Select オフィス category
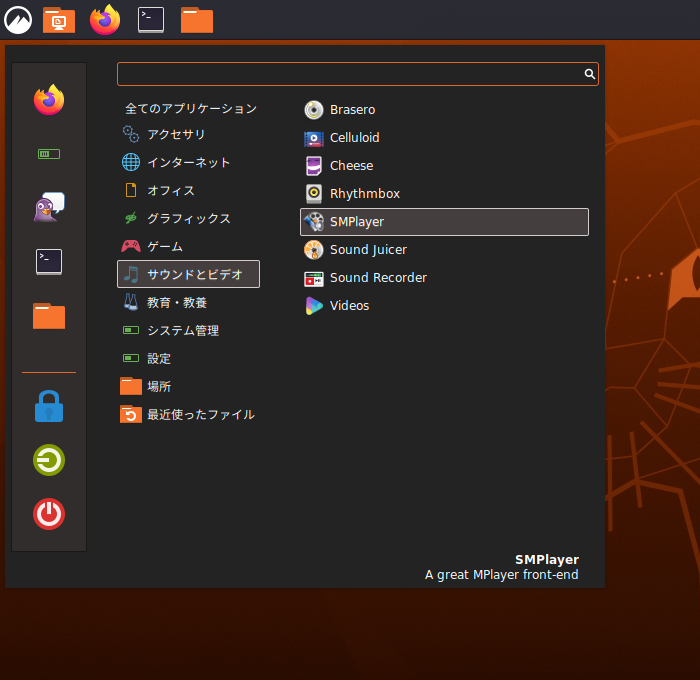 188,191
